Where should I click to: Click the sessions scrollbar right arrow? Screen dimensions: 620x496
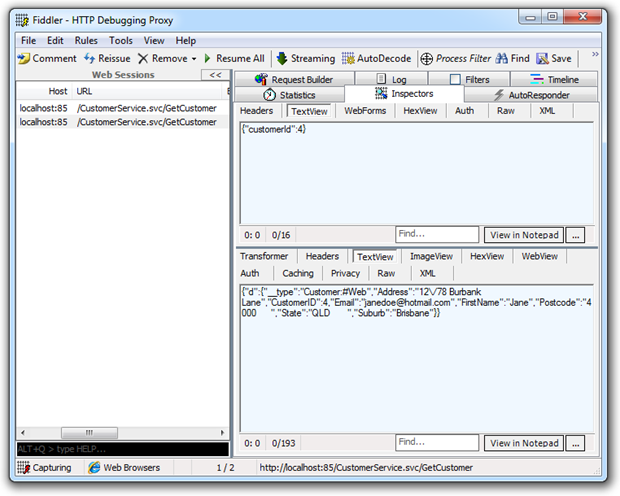[x=222, y=432]
